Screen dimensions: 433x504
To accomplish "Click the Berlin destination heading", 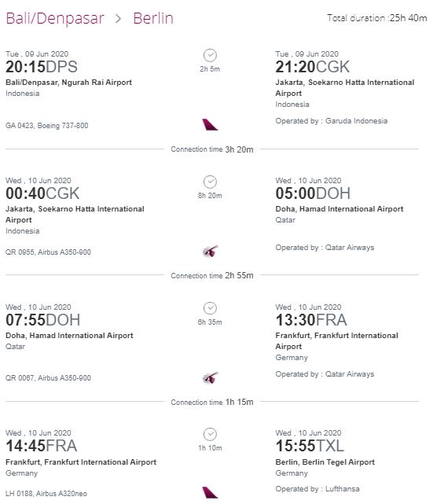I will click(x=153, y=18).
